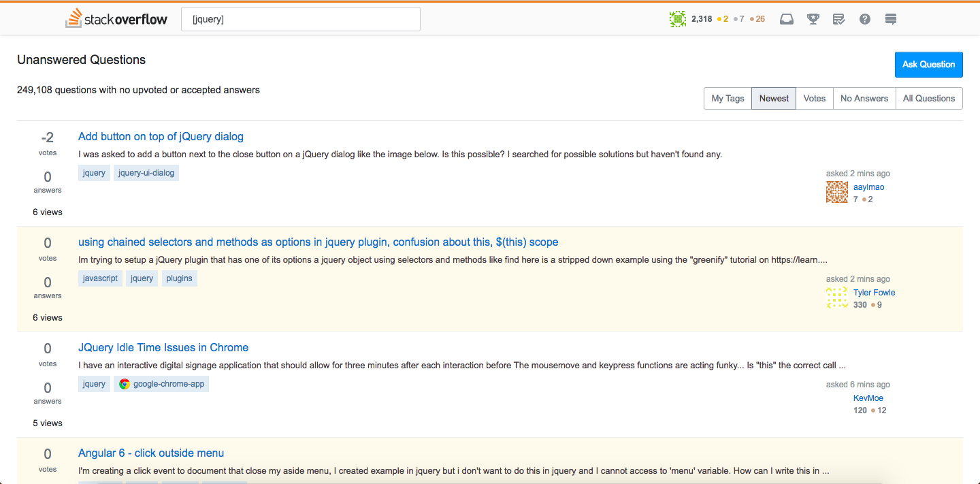Select the My Tags filter
Viewport: 980px width, 484px height.
click(727, 98)
